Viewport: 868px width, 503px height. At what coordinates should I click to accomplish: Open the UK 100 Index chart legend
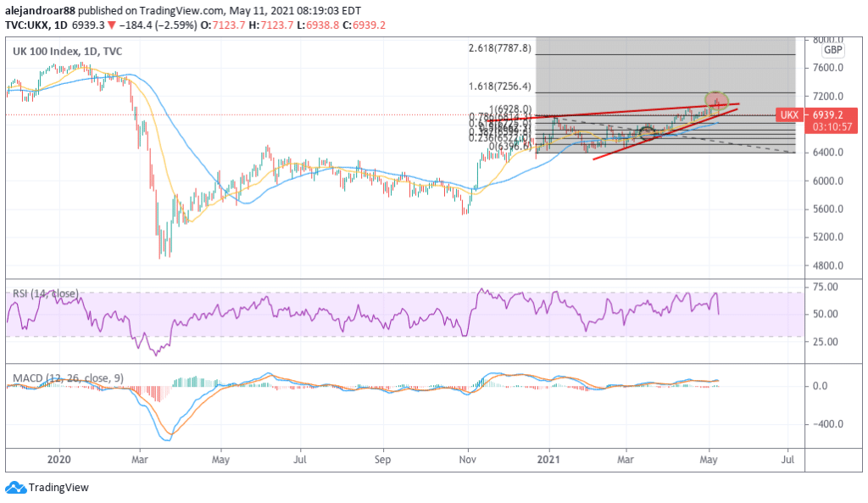tap(65, 51)
